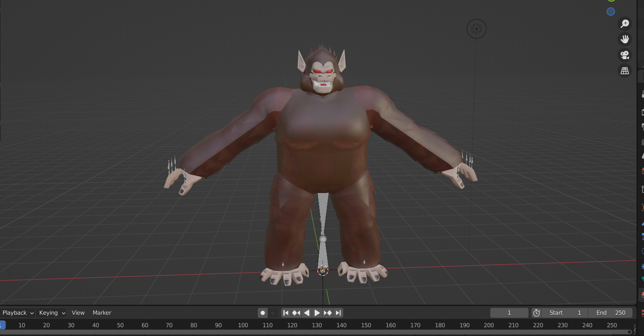
Task: Click frame 100 on the timeline ruler
Action: tap(243, 325)
